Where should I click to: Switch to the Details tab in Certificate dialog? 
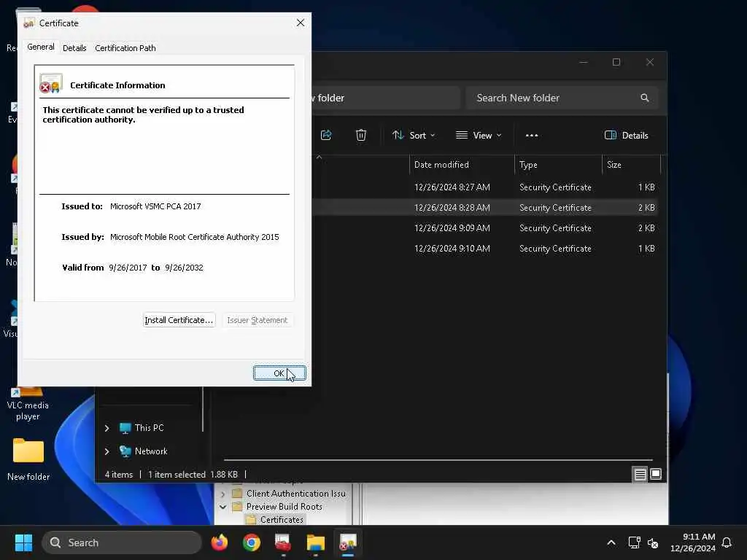coord(74,48)
